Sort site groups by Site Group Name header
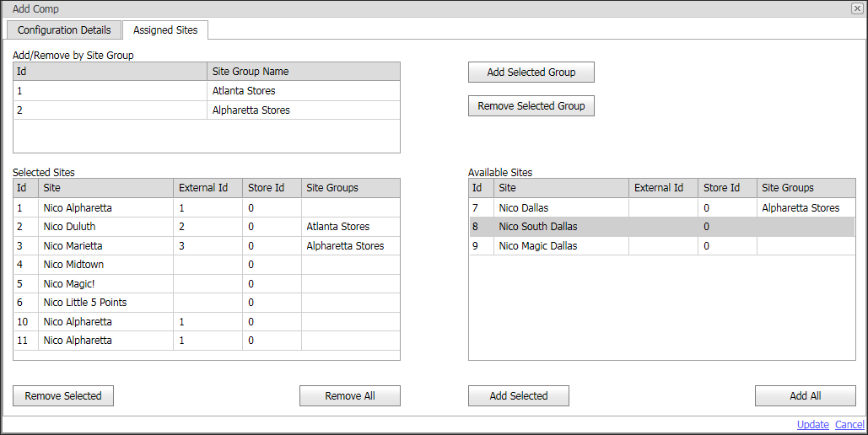868x435 pixels. [304, 72]
